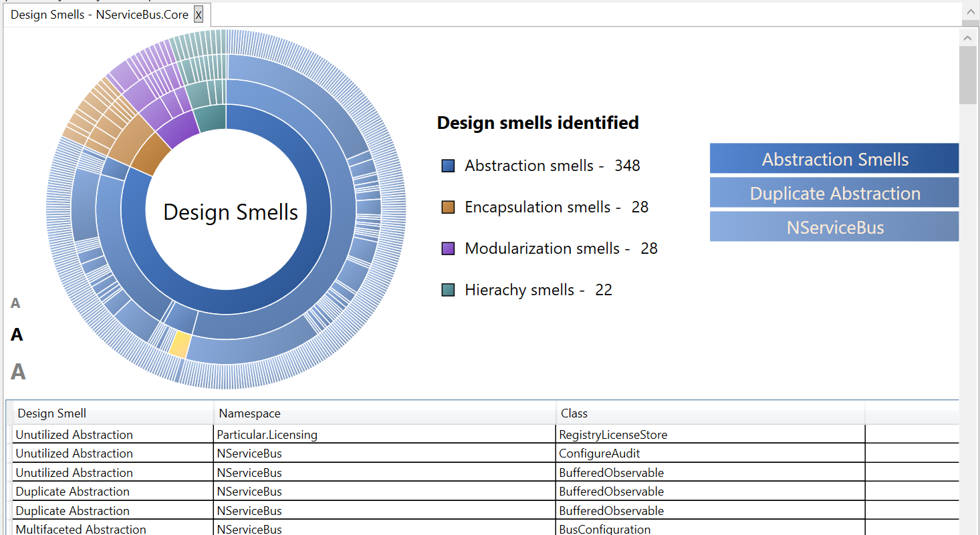Click the 'Modularization smells - 28' legend label
The height and width of the screenshot is (535, 980).
[x=562, y=248]
